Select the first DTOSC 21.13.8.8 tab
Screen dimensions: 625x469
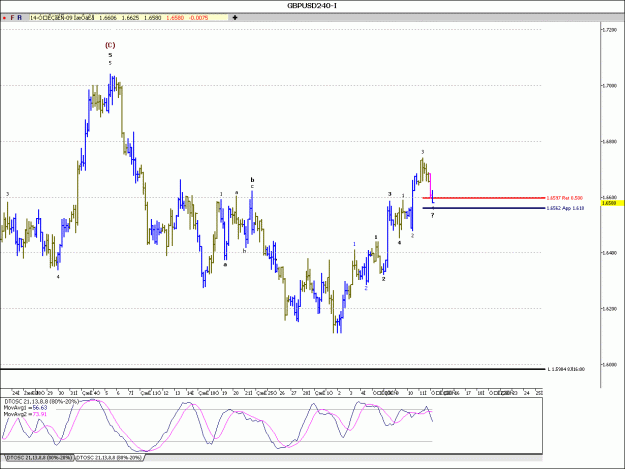[x=39, y=458]
